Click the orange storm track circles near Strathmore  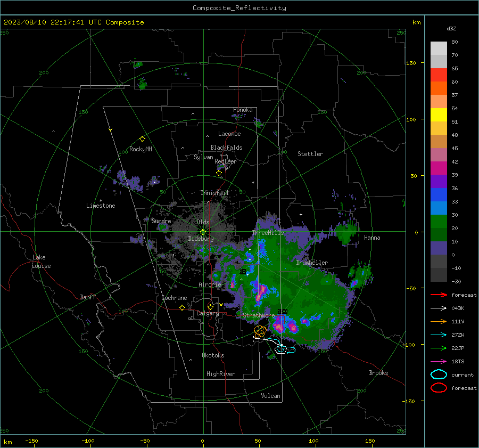260,331
